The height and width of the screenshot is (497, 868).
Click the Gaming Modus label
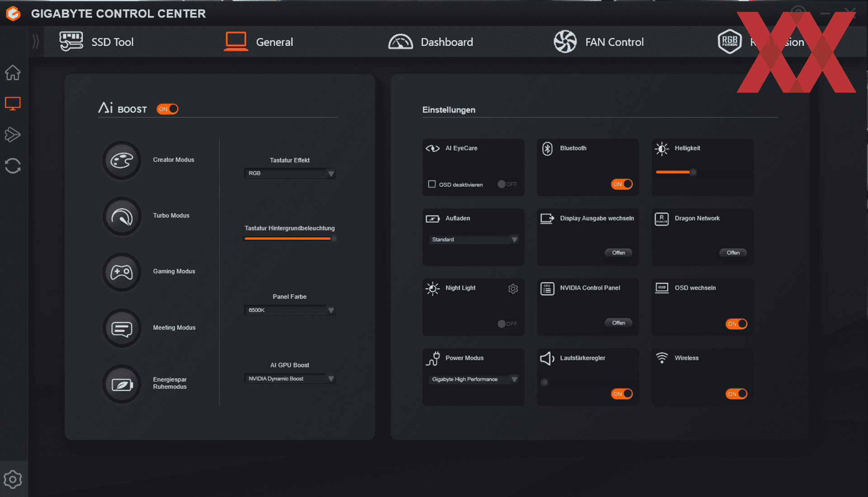(174, 271)
